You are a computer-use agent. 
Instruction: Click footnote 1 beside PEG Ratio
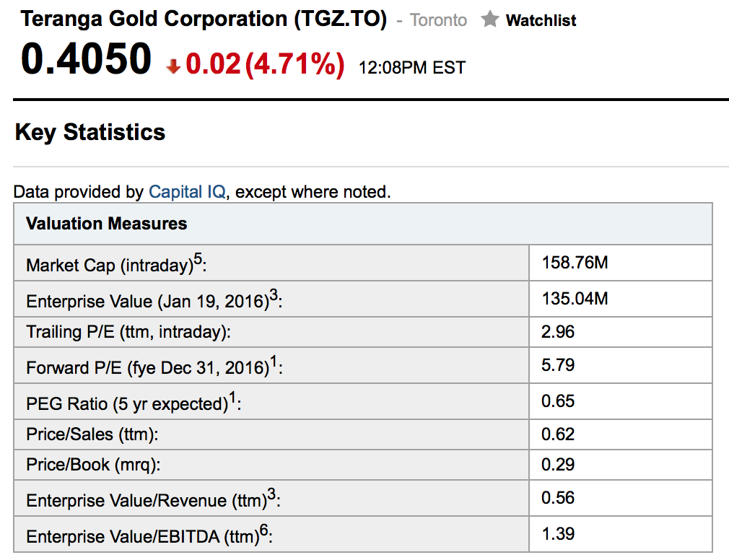tap(232, 398)
